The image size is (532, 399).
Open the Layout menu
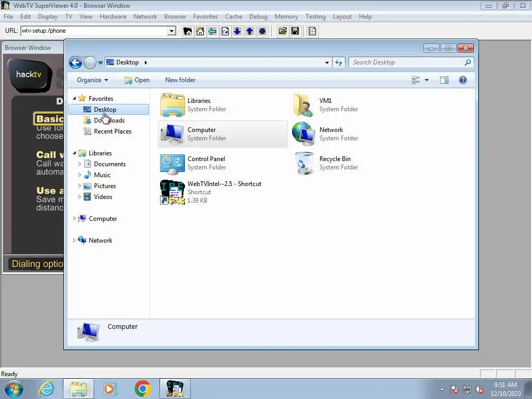point(342,16)
